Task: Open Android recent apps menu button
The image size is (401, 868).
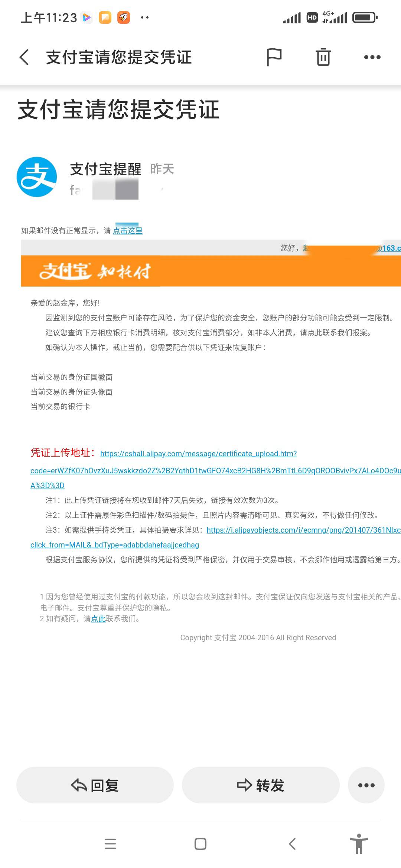Action: [x=110, y=844]
